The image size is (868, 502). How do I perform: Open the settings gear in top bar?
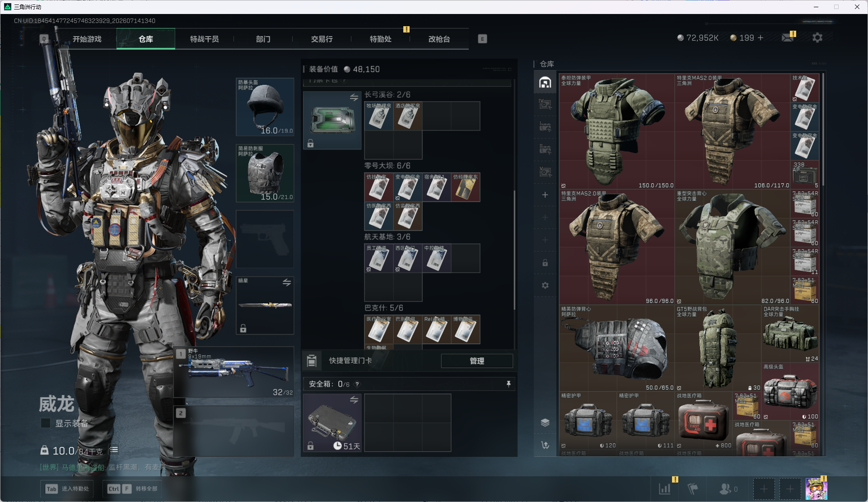[817, 37]
